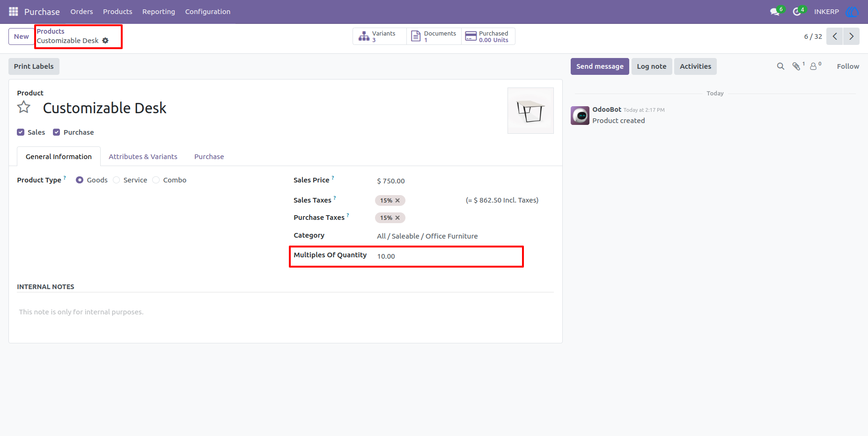Screen dimensions: 868x436
Task: Click the OdooBot author name
Action: [607, 109]
